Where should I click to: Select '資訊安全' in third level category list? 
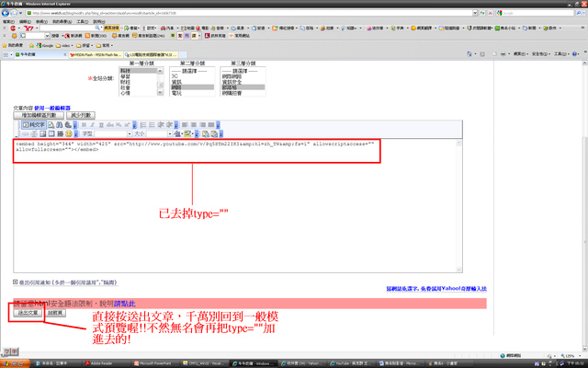[243, 82]
